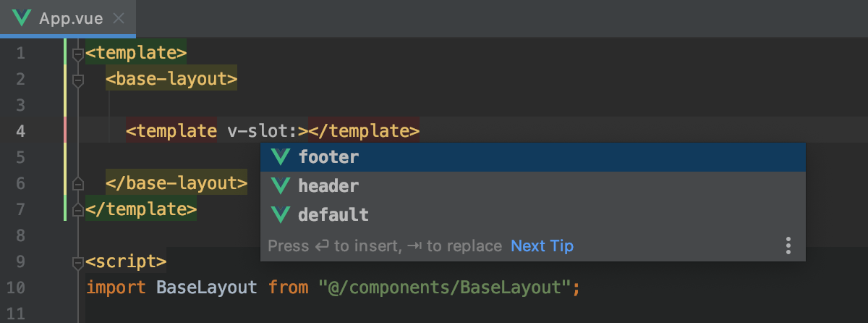Screen dimensions: 868x323
Task: Click the Vue icon beside the default suggestion
Action: tap(280, 215)
